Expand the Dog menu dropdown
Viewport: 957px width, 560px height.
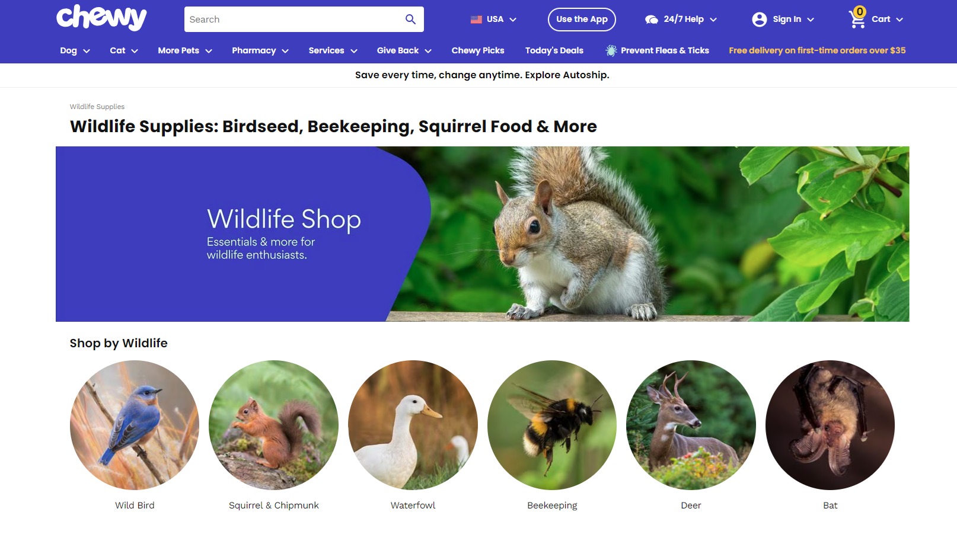click(x=75, y=51)
